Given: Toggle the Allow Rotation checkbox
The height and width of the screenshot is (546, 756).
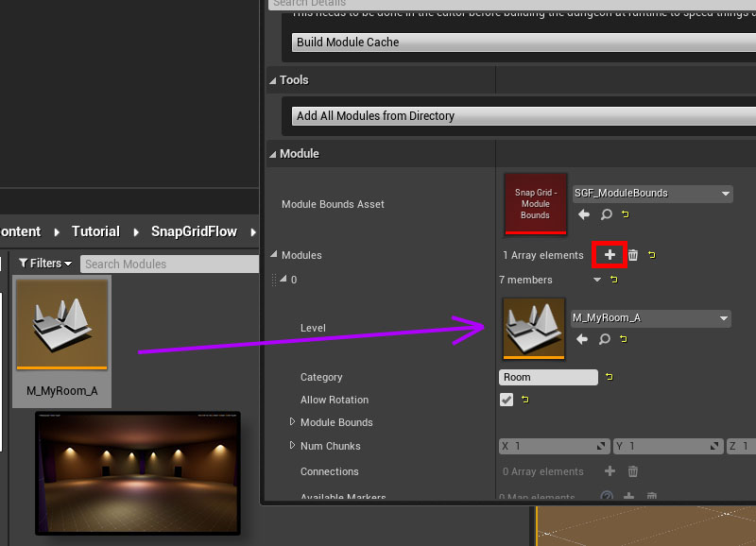Looking at the screenshot, I should pyautogui.click(x=507, y=400).
